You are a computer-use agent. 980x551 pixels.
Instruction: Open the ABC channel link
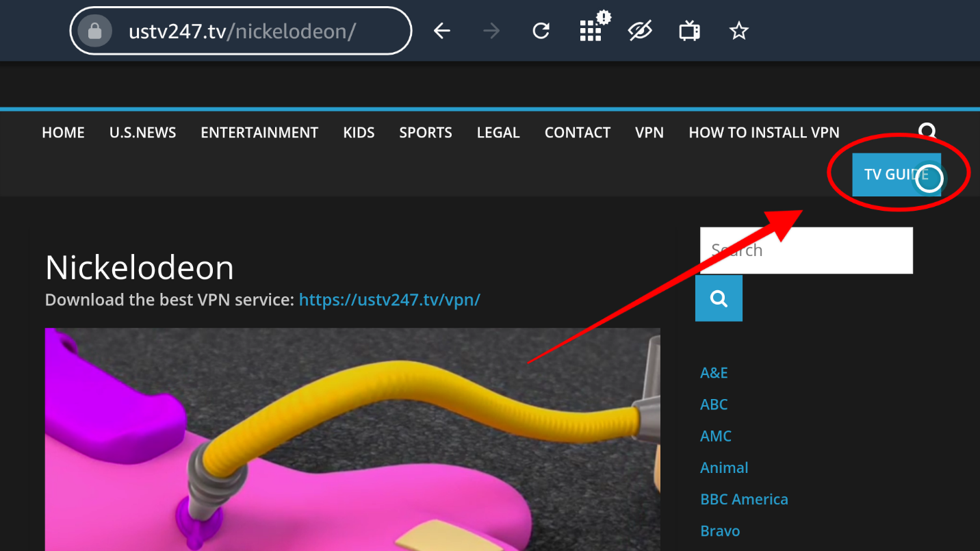point(714,405)
